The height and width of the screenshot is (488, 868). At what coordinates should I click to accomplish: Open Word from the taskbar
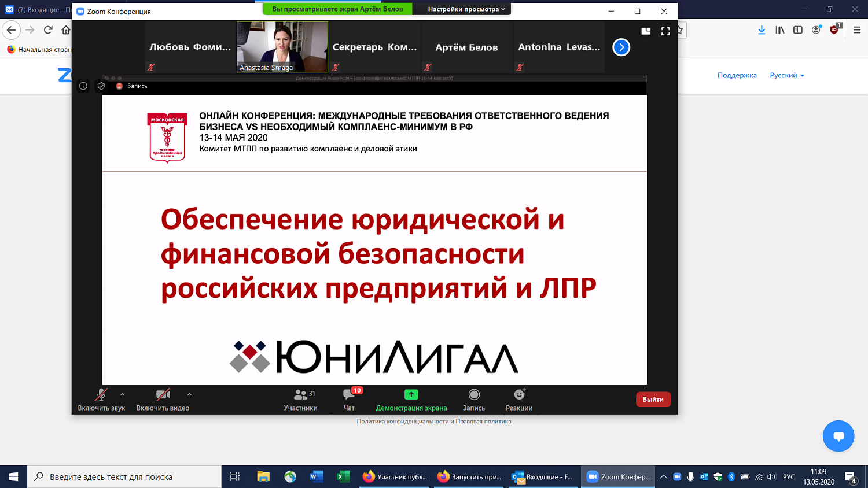pyautogui.click(x=317, y=477)
